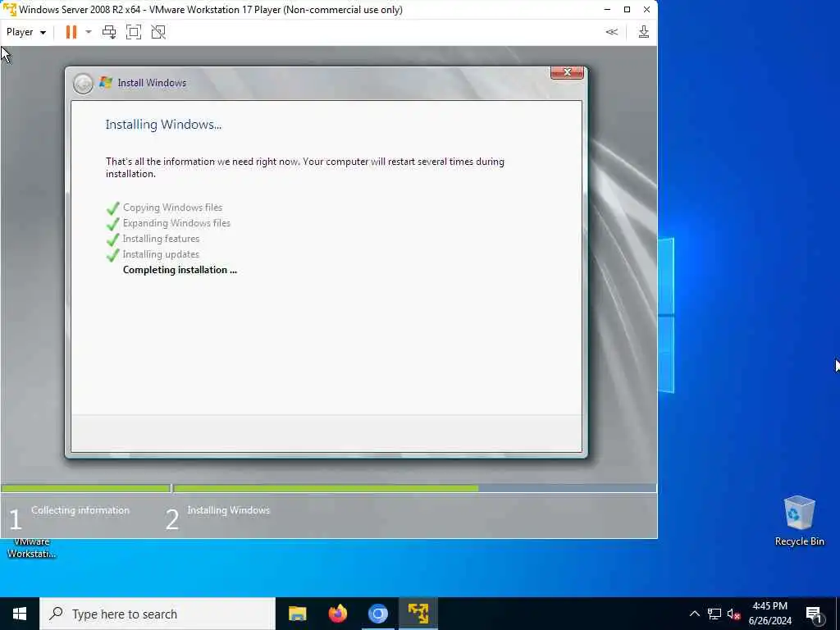Click the Collecting information progress bar
This screenshot has height=630, width=840.
(x=85, y=489)
